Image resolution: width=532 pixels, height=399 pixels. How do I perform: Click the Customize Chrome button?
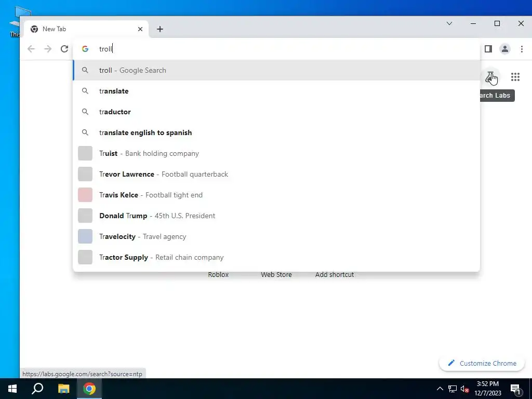click(482, 363)
